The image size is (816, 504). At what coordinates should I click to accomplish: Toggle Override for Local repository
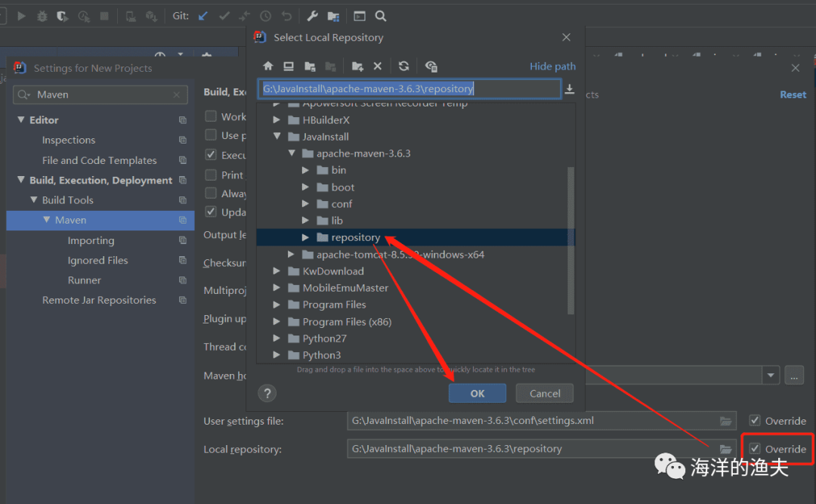755,448
